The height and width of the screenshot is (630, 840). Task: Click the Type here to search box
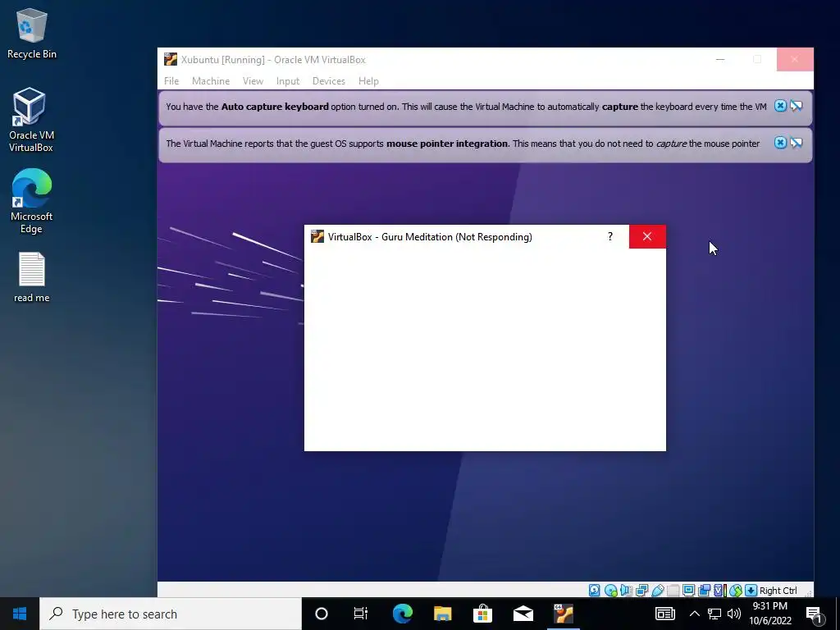[x=171, y=614]
